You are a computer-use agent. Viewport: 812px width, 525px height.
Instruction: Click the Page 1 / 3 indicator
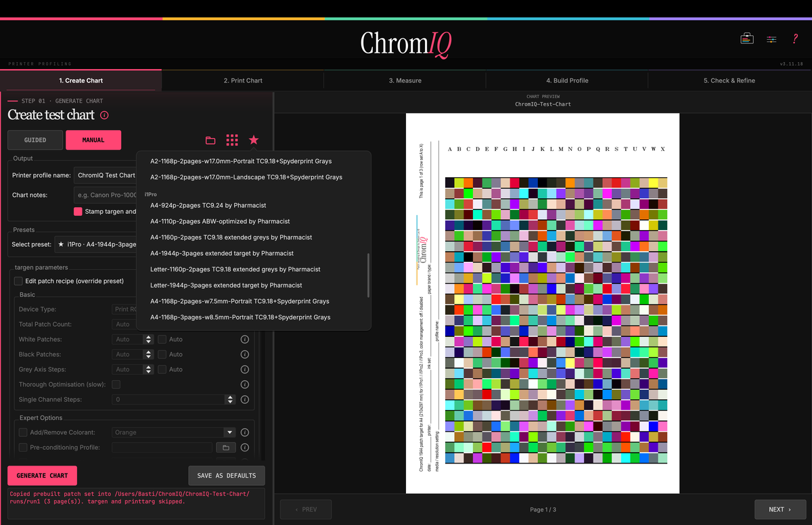coord(543,509)
